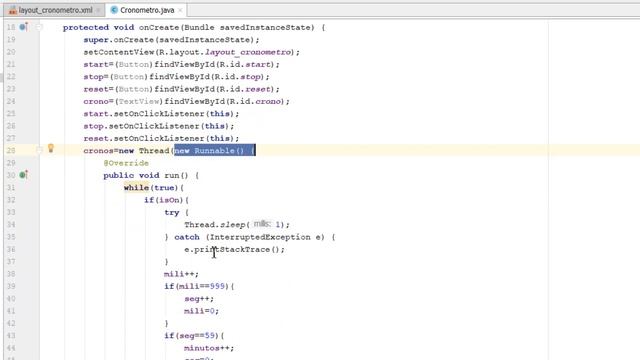Click the Java class icon on Cronometro tab
Screen dimensions: 640x360
(114, 10)
